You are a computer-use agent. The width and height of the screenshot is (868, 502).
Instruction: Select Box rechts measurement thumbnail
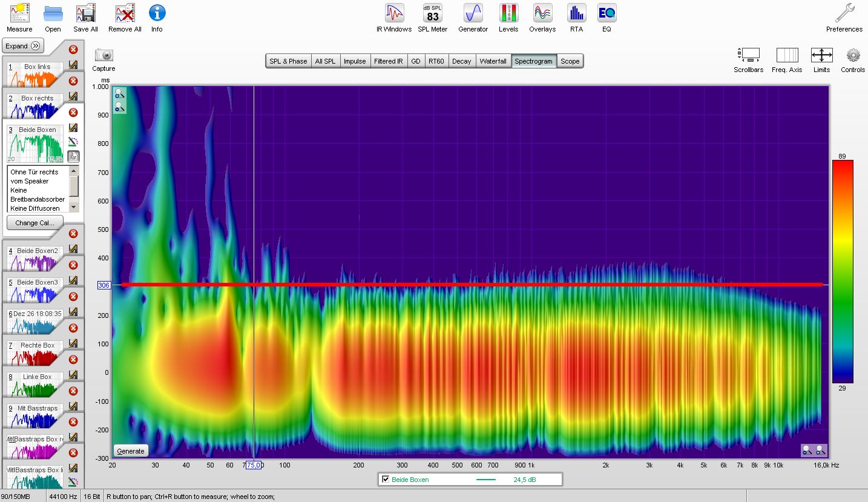pyautogui.click(x=35, y=105)
